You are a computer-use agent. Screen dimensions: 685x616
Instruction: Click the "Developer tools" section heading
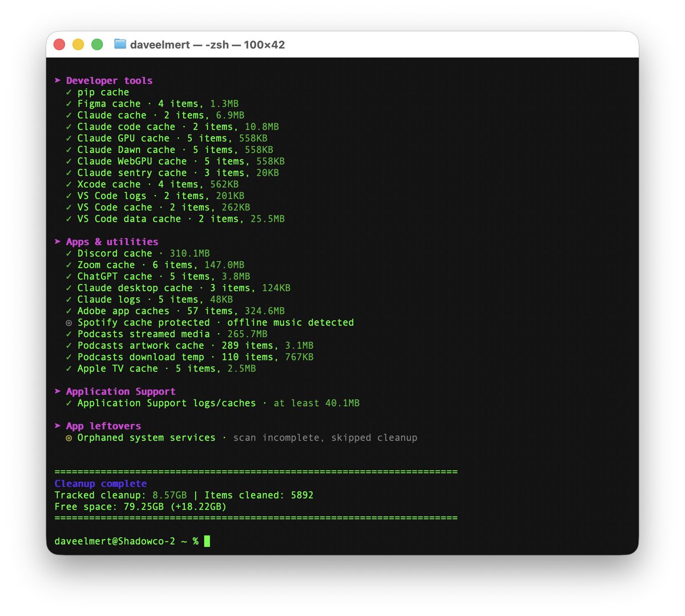point(109,80)
